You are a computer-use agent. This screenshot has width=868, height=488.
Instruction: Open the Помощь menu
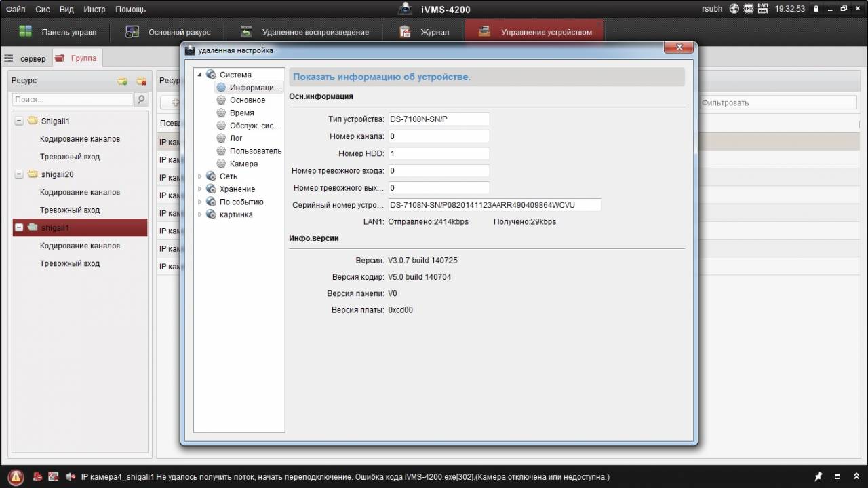pos(130,10)
